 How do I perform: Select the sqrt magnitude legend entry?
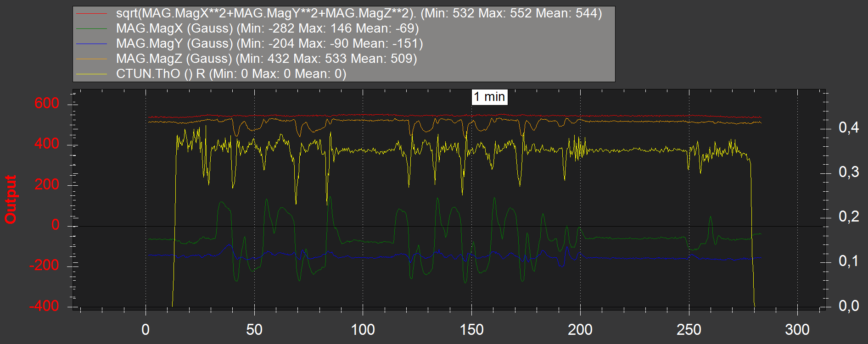(x=339, y=13)
